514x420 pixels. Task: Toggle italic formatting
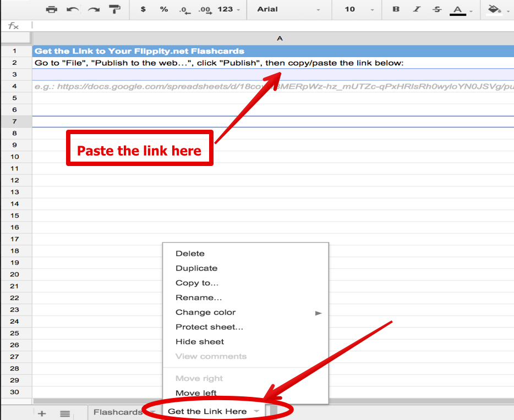pos(415,9)
